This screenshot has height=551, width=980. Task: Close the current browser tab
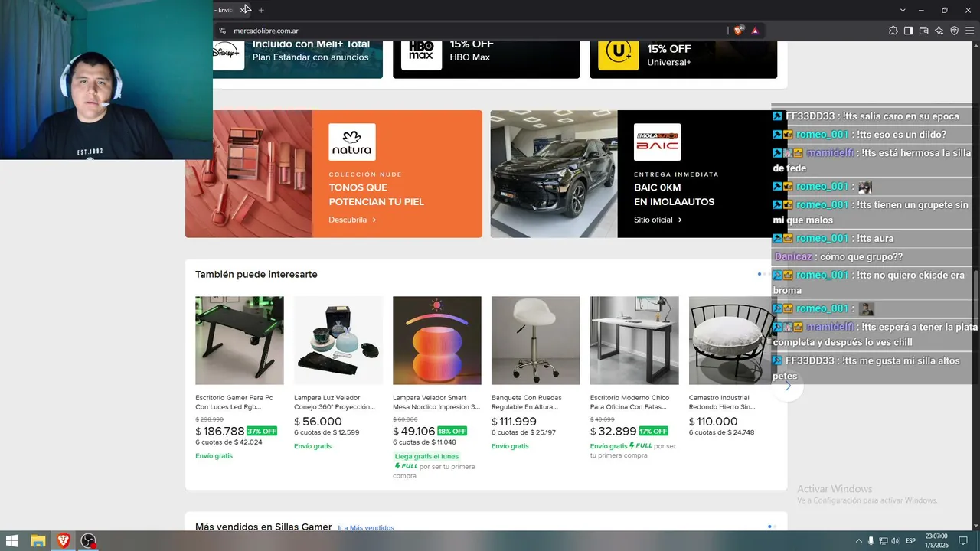[244, 10]
